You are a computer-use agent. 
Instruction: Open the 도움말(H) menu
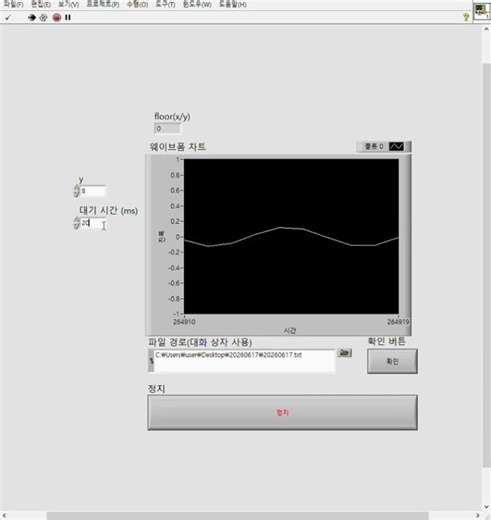tap(233, 4)
